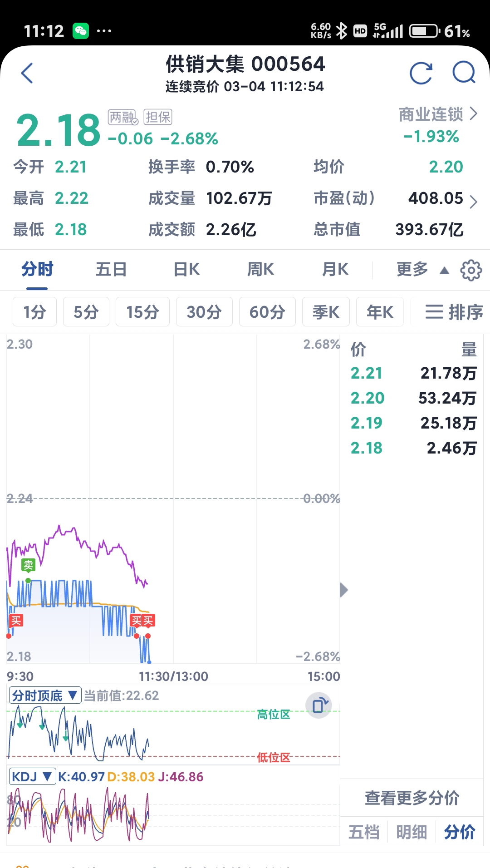Tap the sector change -1.93%

point(431,137)
